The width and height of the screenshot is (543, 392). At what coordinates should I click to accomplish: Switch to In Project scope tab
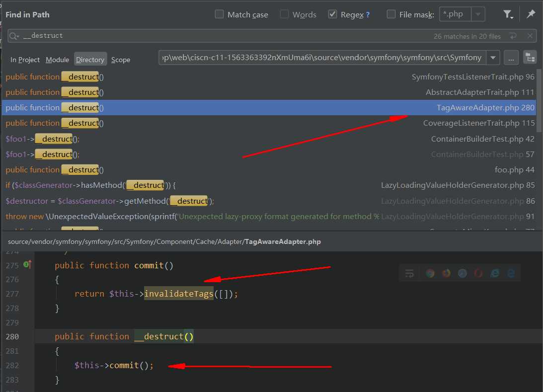tap(25, 60)
